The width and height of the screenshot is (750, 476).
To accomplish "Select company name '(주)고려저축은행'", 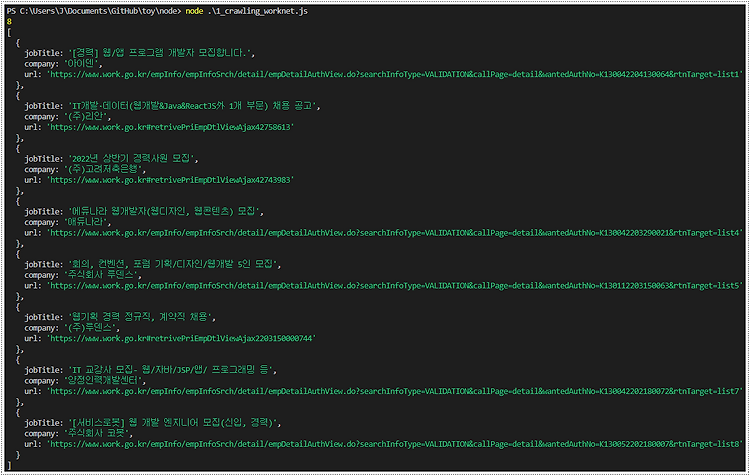I will [x=103, y=169].
